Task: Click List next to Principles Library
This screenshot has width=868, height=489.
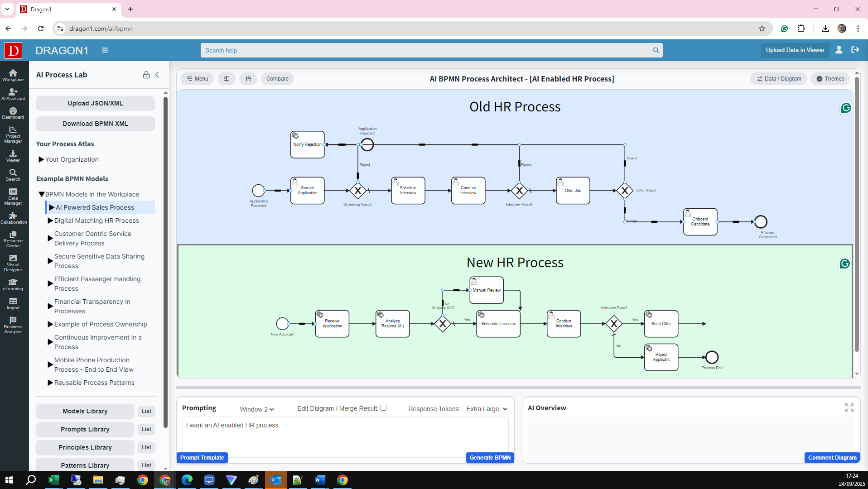Action: pos(146,447)
